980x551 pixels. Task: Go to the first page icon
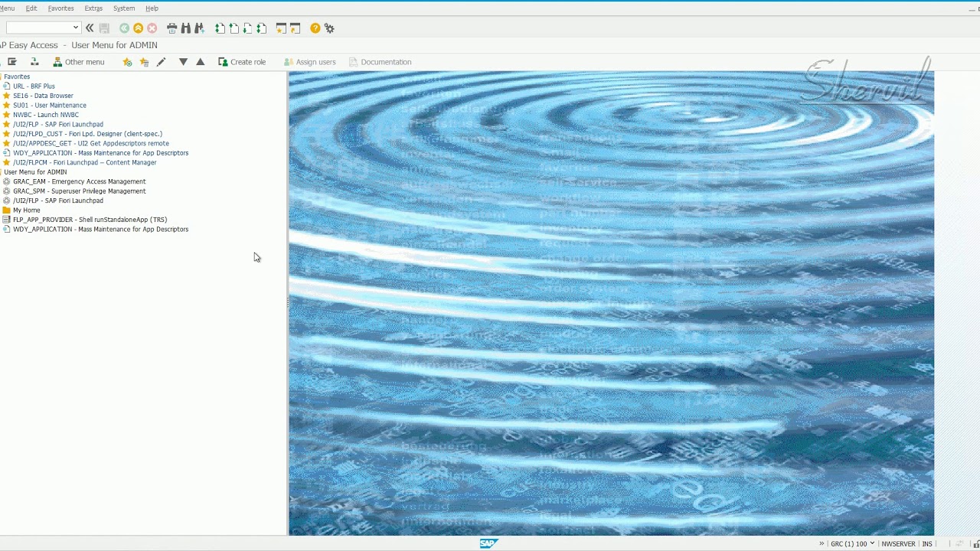220,28
